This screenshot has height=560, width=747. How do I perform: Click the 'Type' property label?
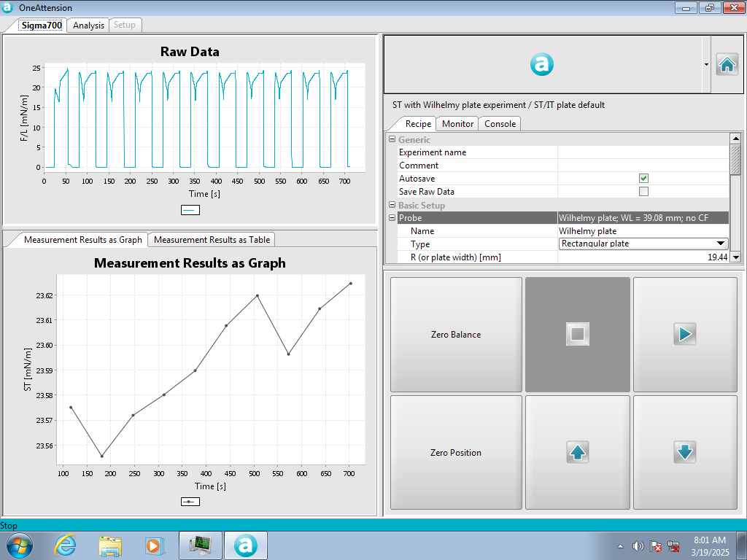pyautogui.click(x=420, y=244)
